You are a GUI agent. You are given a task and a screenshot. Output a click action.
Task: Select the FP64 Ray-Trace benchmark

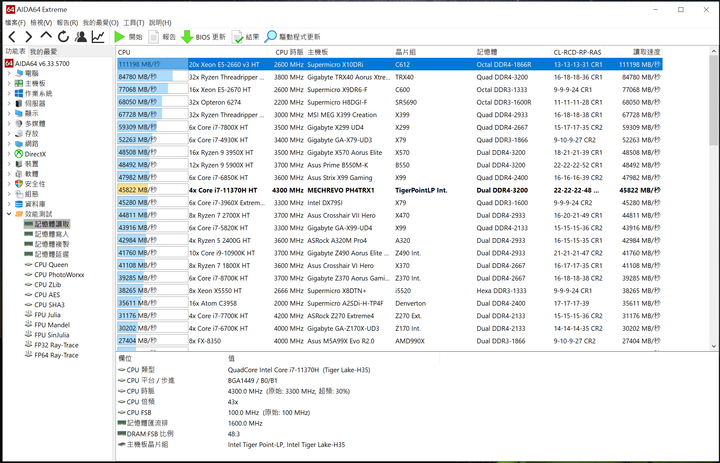point(52,355)
